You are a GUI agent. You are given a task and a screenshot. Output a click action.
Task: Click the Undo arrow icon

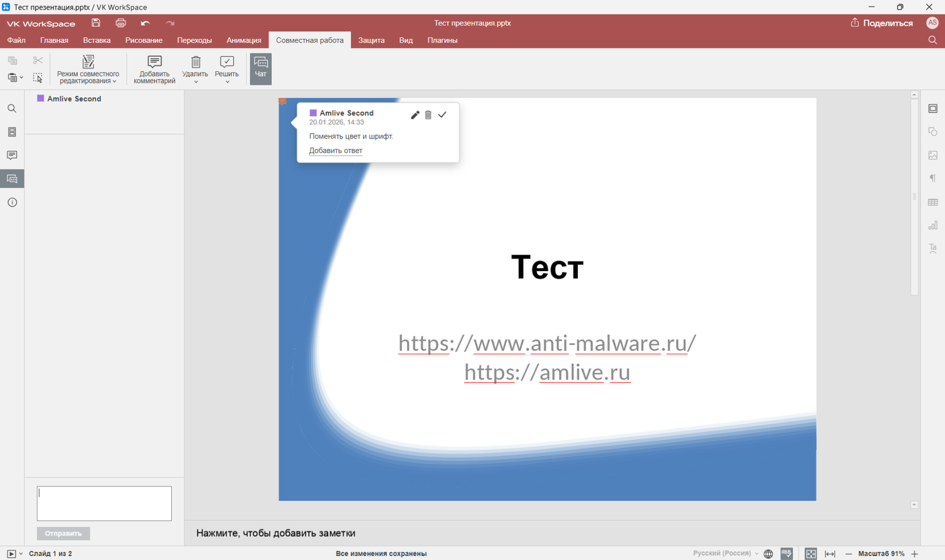click(145, 23)
